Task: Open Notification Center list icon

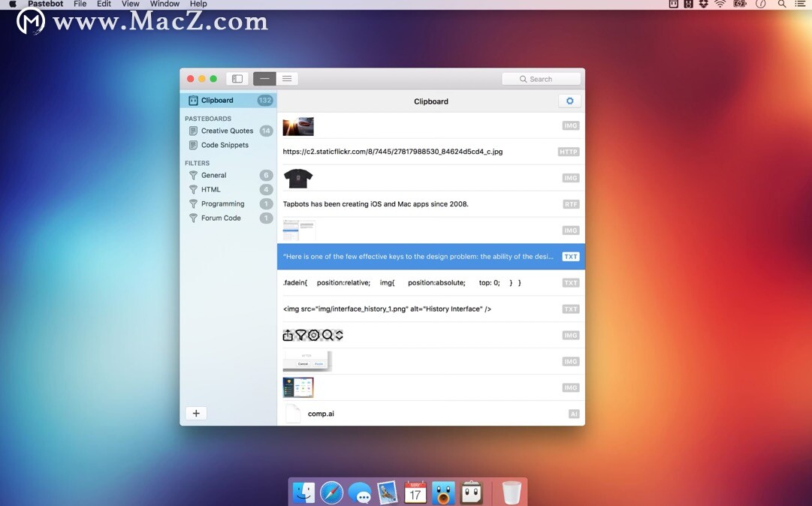Action: tap(800, 5)
